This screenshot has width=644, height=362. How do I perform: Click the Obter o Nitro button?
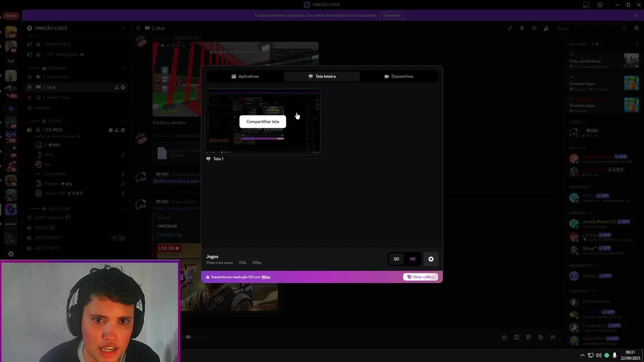tap(421, 277)
